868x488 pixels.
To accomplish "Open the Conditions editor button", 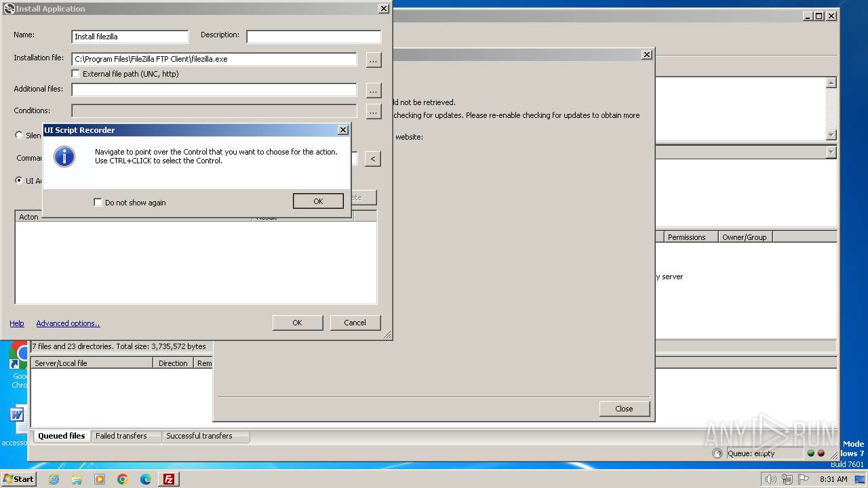I will click(x=374, y=110).
